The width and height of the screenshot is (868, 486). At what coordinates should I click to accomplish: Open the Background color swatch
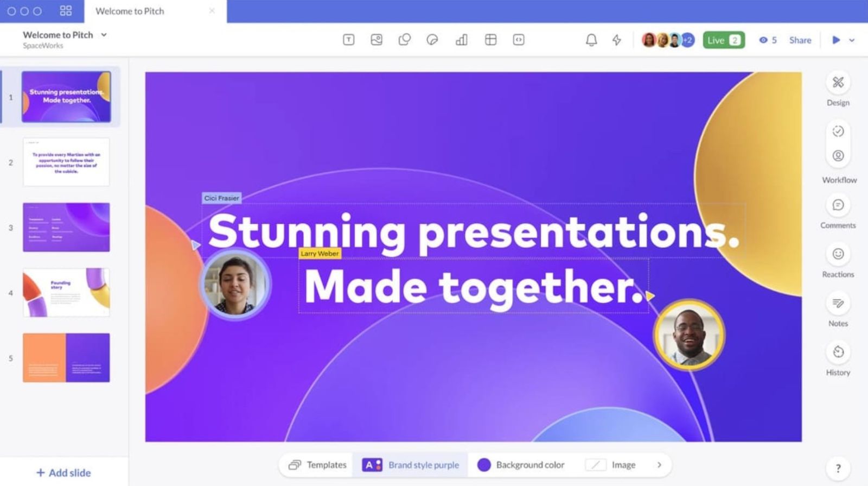[x=484, y=465]
